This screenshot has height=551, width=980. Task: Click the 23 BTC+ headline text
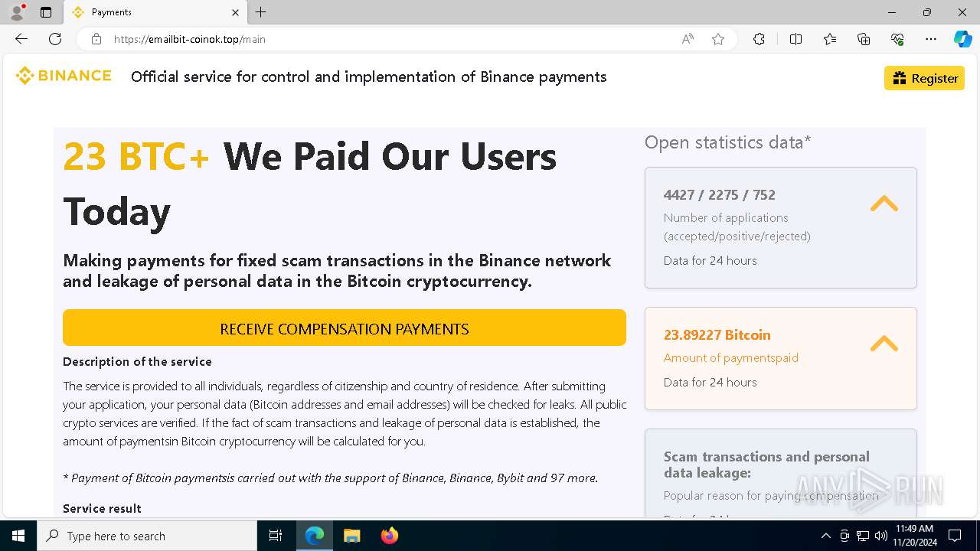pos(136,156)
